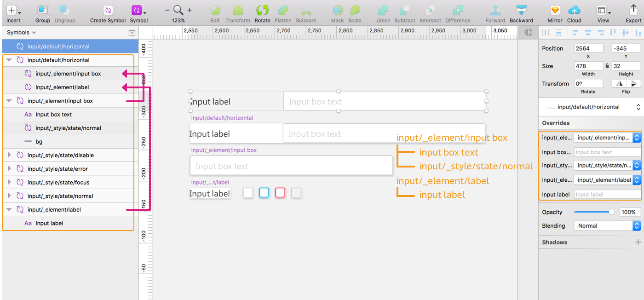Select the Rotate tool
Image resolution: width=644 pixels, height=300 pixels.
262,11
